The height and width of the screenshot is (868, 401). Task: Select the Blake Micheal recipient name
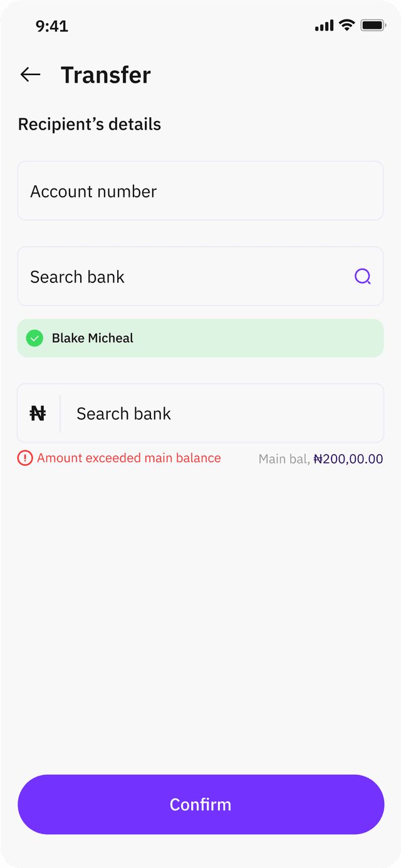[x=93, y=338]
